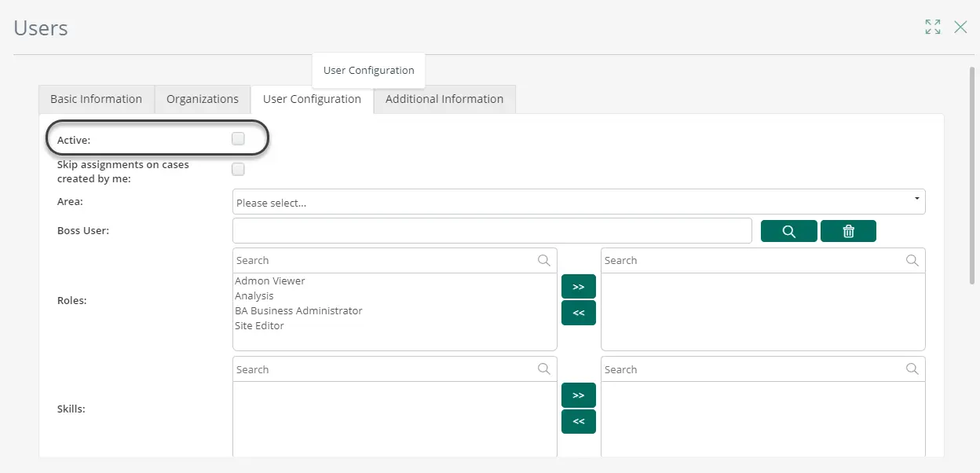This screenshot has height=473, width=980.
Task: Click the Boss User text field
Action: (x=492, y=231)
